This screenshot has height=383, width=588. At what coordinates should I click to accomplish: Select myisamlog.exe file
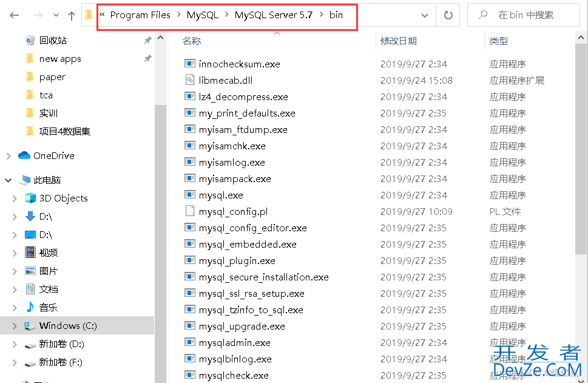[x=232, y=163]
